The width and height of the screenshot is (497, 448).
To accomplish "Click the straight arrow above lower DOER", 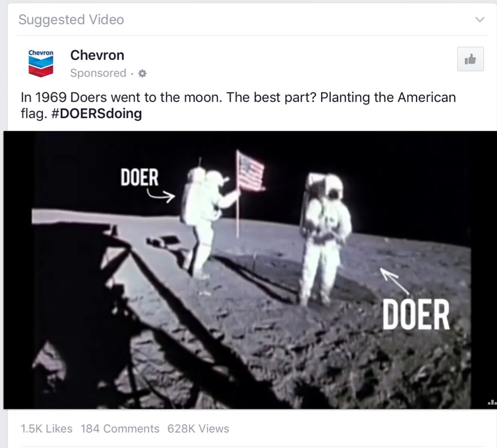I will coord(394,281).
